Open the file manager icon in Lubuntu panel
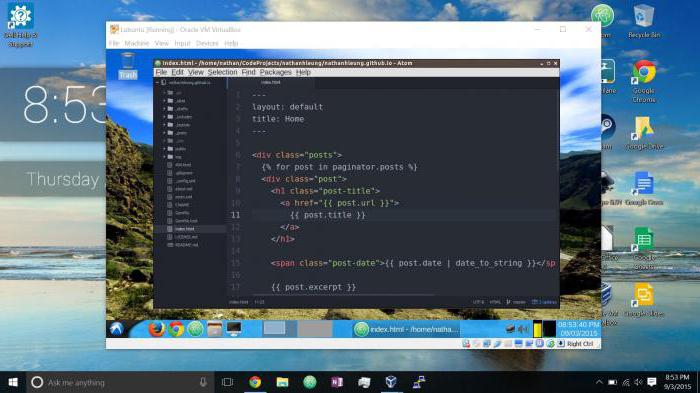The height and width of the screenshot is (393, 700). click(214, 329)
